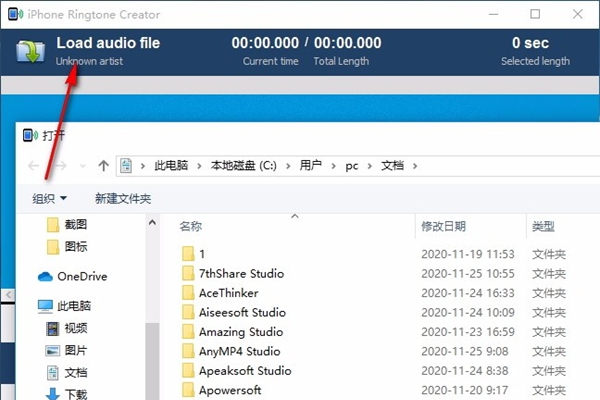This screenshot has height=400, width=600.
Task: Click the address bar document icon
Action: (x=126, y=166)
